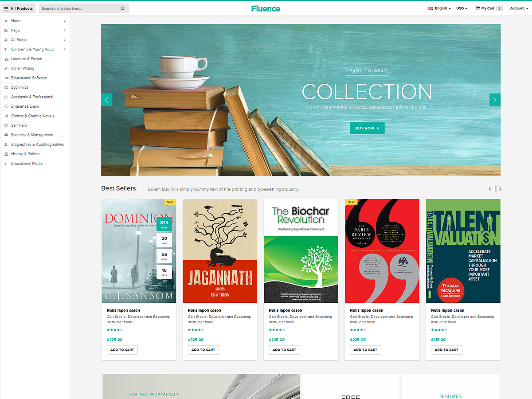Click the $115.00 price
This screenshot has height=399, width=532.
tap(438, 340)
